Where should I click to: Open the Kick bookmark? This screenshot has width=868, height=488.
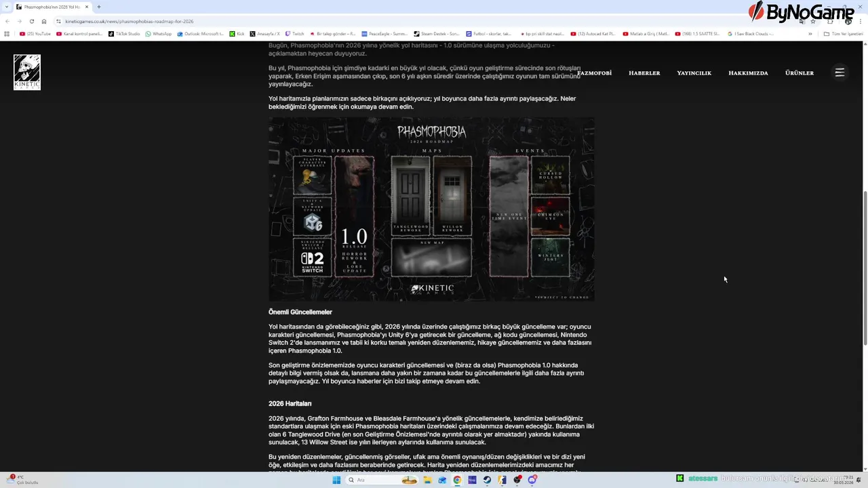click(237, 33)
